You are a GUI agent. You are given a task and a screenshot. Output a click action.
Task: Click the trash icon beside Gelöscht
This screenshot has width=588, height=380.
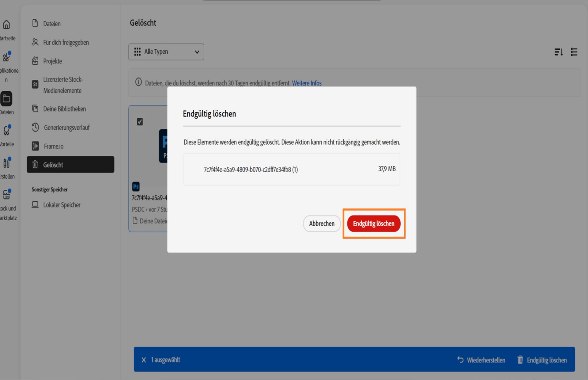click(35, 164)
